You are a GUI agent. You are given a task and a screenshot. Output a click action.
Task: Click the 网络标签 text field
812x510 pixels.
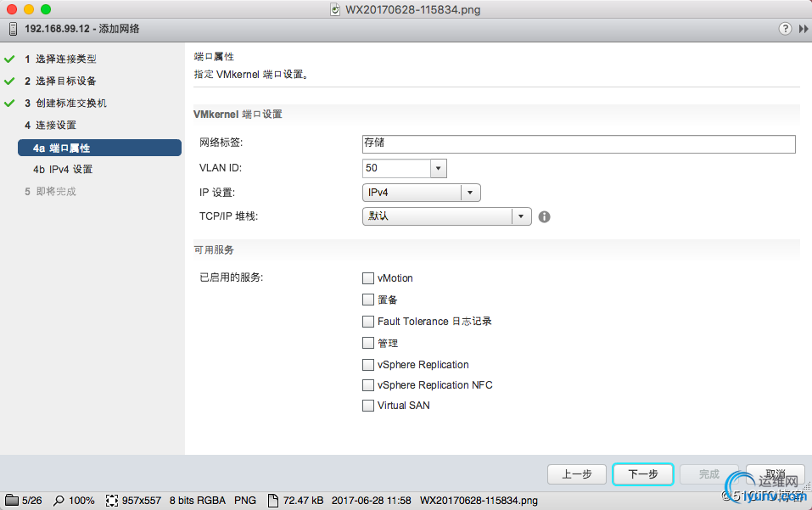pyautogui.click(x=579, y=144)
